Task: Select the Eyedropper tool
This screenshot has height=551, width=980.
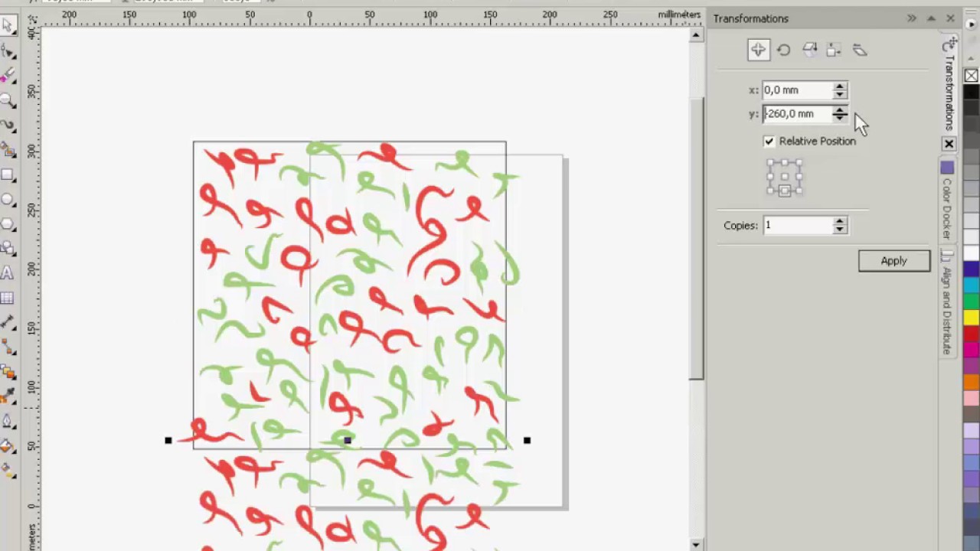Action: click(8, 396)
